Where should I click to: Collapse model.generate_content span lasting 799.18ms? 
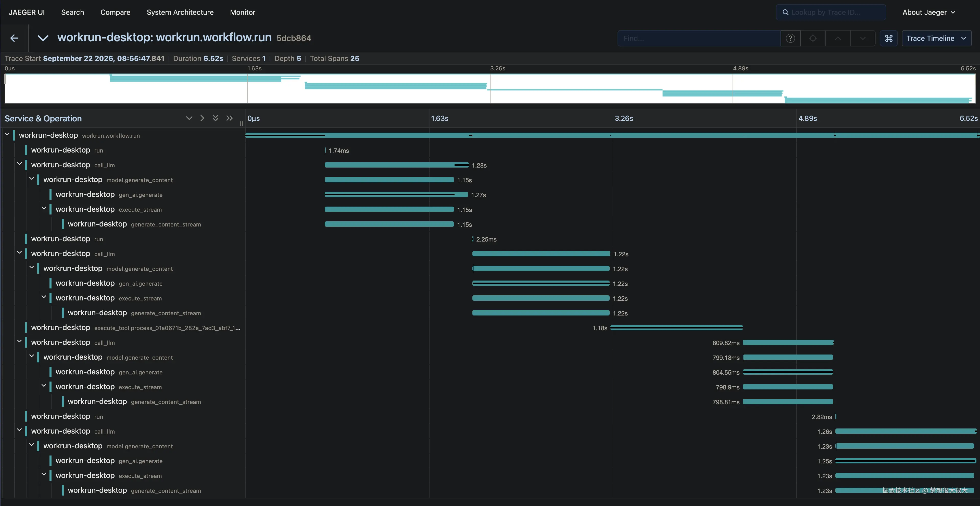(x=32, y=356)
